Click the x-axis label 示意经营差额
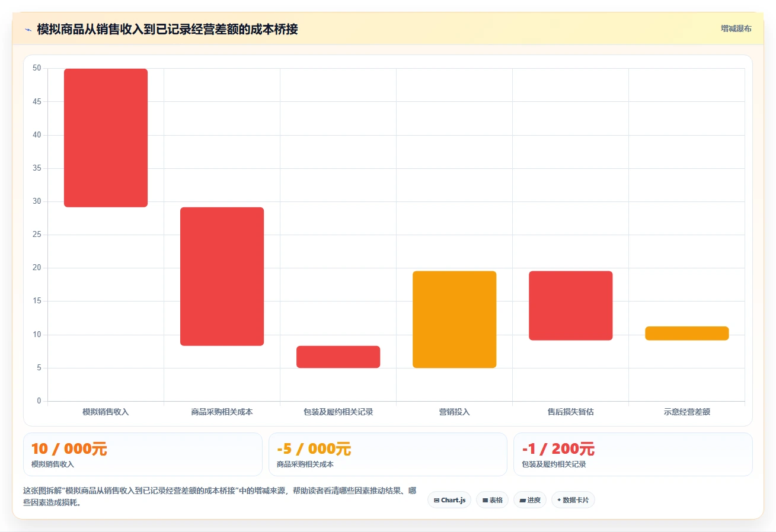Screen dimensions: 776x532 pos(686,412)
